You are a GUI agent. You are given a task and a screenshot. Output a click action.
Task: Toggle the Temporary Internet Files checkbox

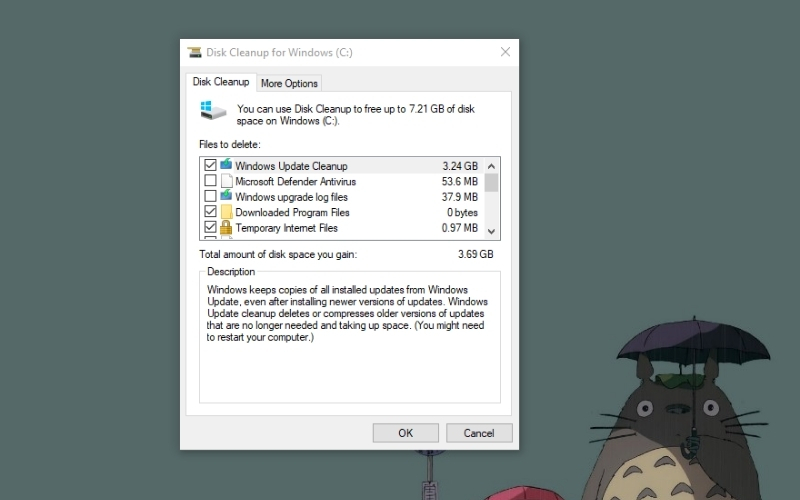[x=210, y=228]
